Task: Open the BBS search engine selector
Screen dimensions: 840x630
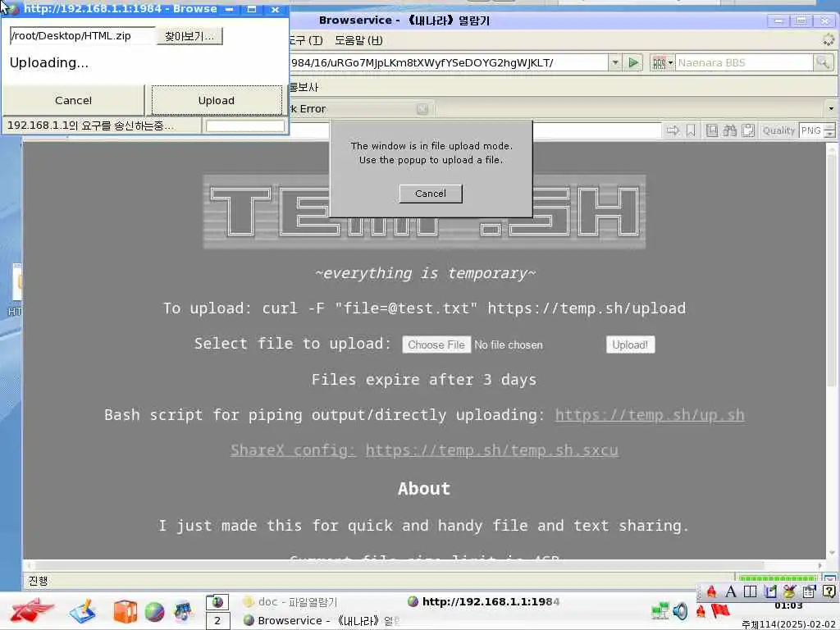Action: pyautogui.click(x=662, y=62)
